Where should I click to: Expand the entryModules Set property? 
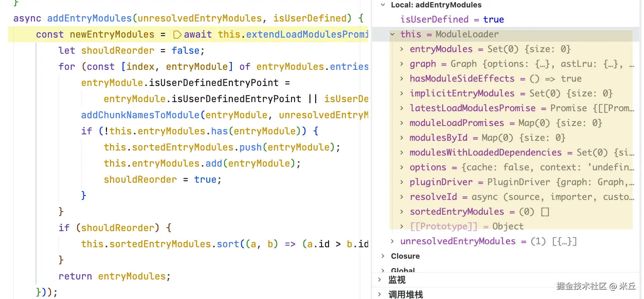coord(402,49)
